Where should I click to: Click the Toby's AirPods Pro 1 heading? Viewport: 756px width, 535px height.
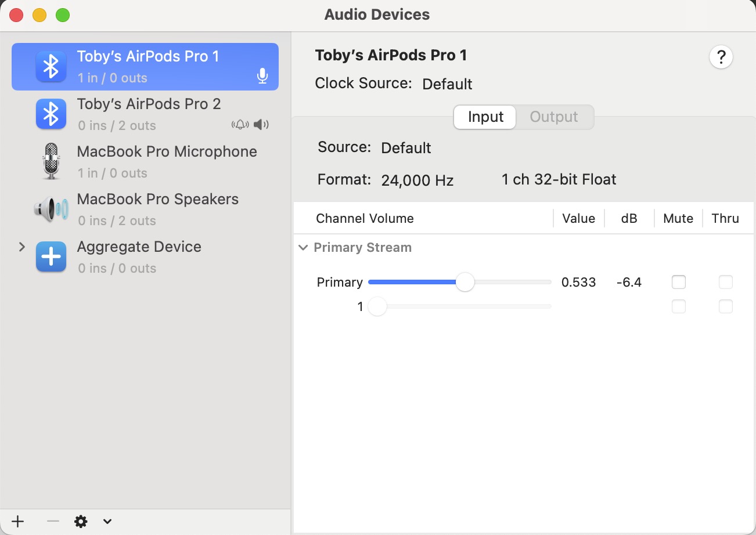pos(391,56)
